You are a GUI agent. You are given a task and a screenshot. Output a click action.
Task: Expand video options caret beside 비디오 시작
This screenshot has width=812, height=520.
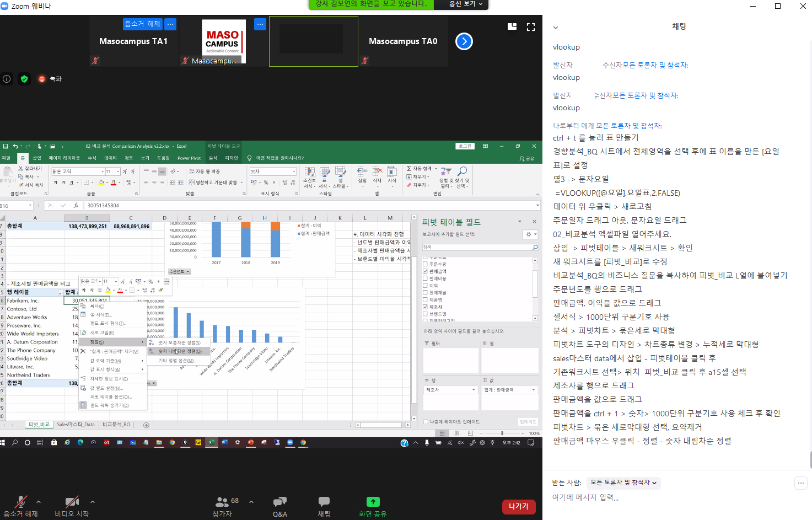click(93, 502)
